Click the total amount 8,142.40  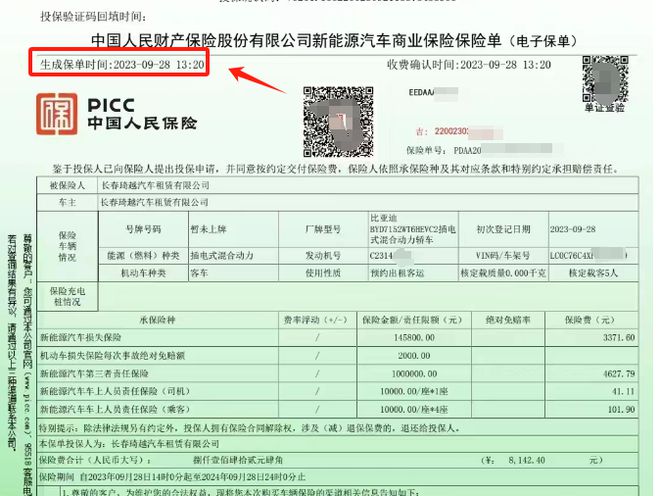[527, 461]
